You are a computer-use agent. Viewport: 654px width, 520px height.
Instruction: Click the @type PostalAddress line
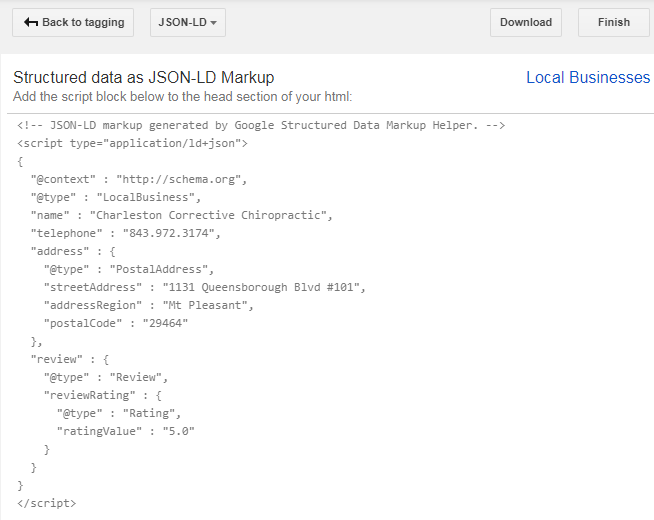point(129,269)
